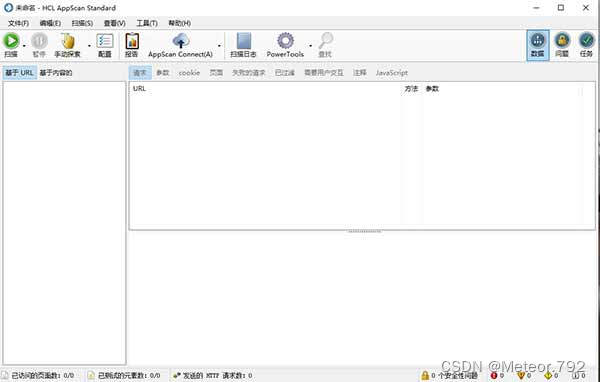Click the orange medium severity count icon
The height and width of the screenshot is (382, 600).
520,375
